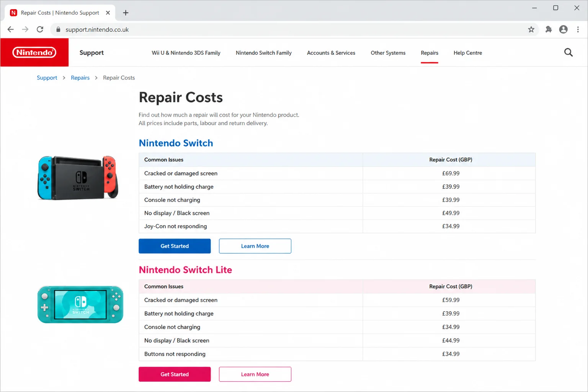
Task: Select the Repairs navigation item
Action: coord(430,53)
